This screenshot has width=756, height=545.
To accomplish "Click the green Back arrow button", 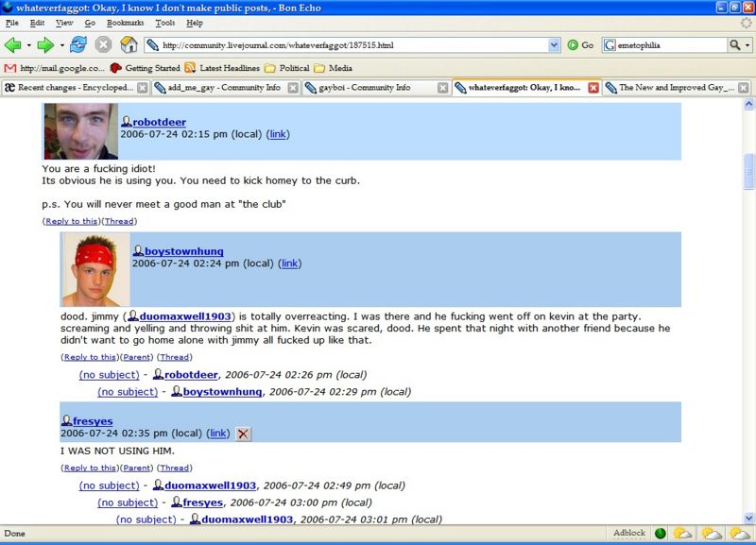I will pos(13,44).
